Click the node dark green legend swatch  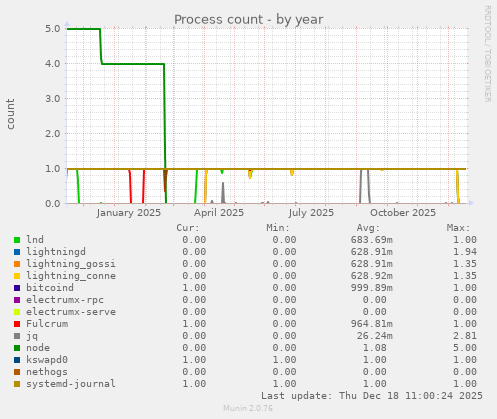17,348
